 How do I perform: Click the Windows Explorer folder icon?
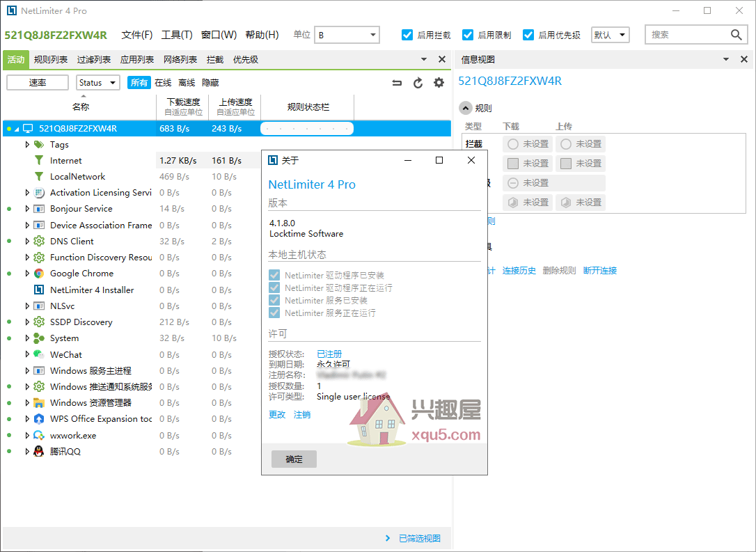(39, 402)
